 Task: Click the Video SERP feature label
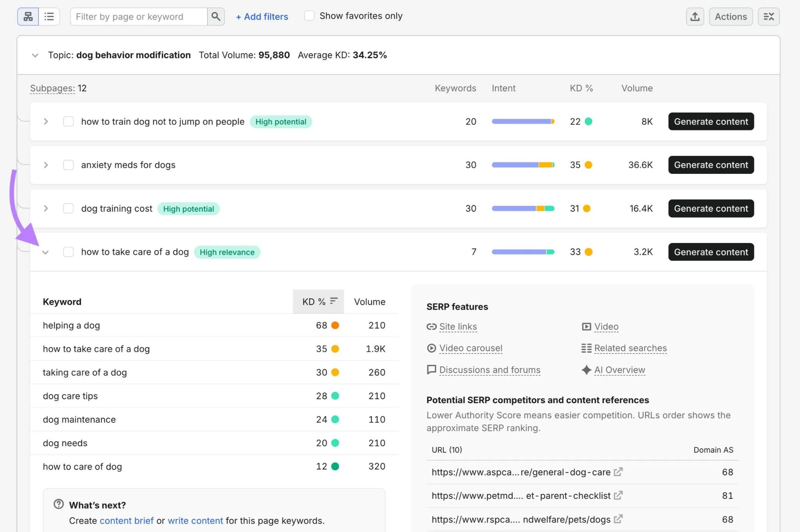pyautogui.click(x=606, y=327)
